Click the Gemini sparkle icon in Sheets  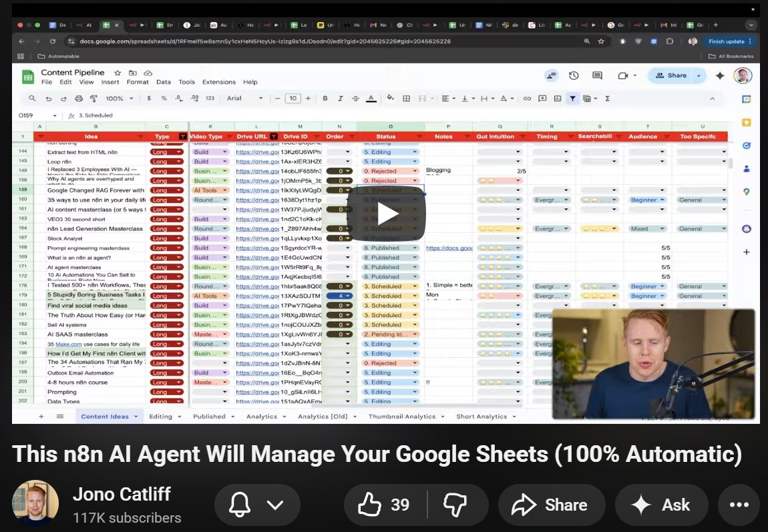pos(720,75)
